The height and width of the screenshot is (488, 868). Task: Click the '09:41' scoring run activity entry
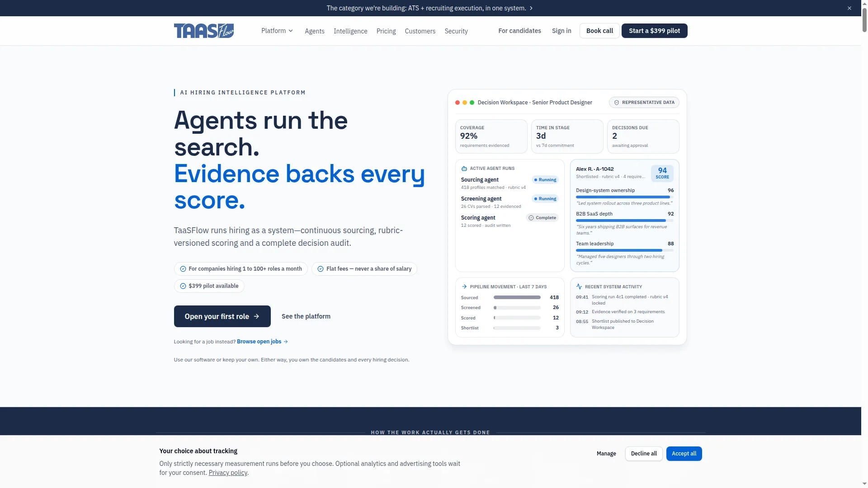(625, 300)
